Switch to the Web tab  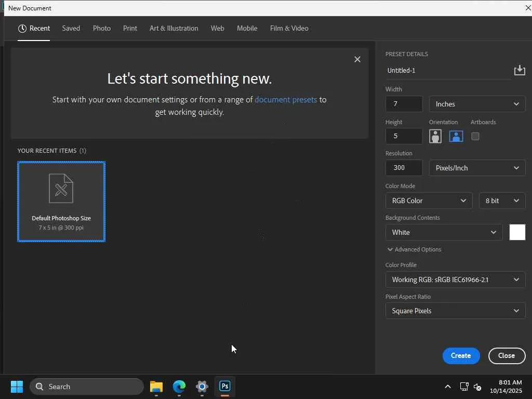click(218, 29)
